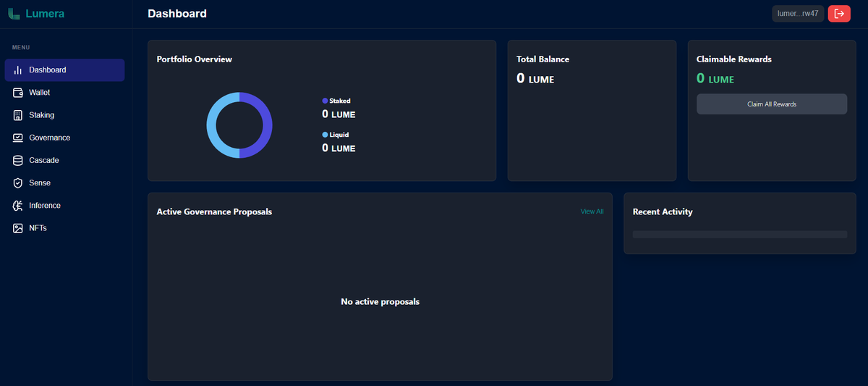Click the Active Governance Proposals heading
This screenshot has height=386, width=868.
point(214,212)
